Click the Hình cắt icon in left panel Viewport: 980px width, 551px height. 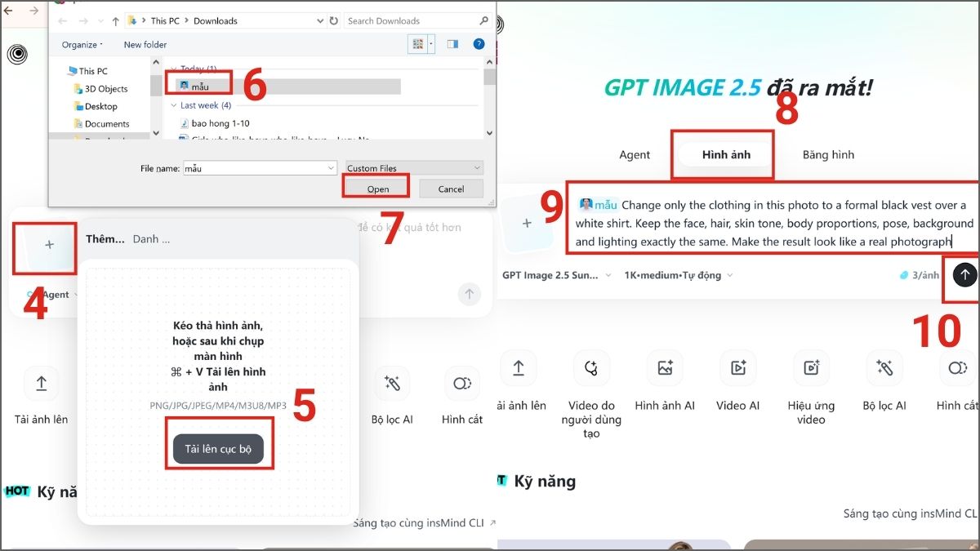point(462,383)
